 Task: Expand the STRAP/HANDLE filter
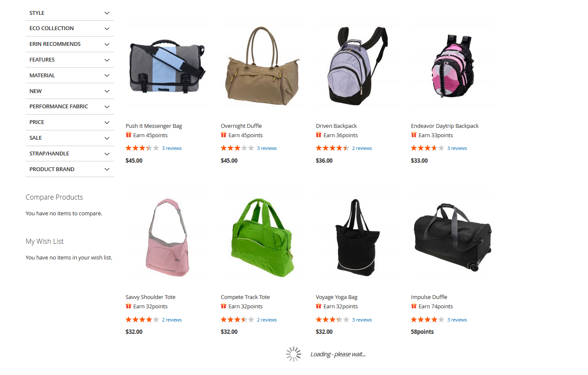[x=70, y=154]
